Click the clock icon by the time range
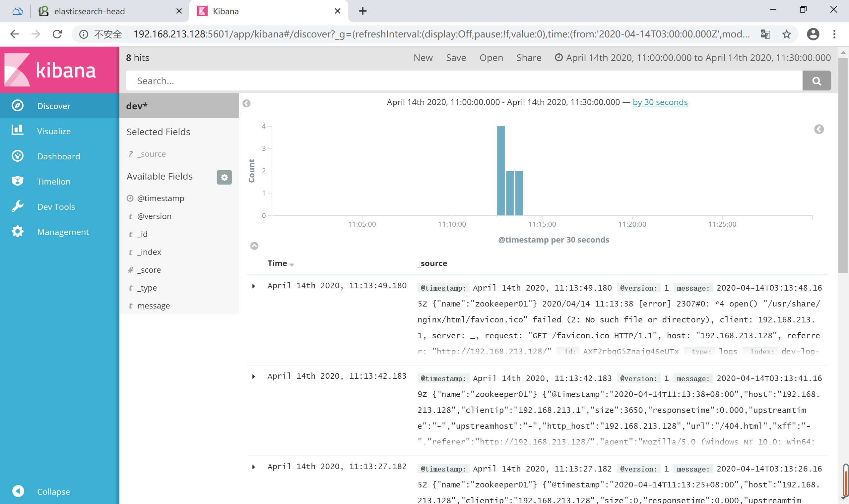This screenshot has width=849, height=504. [559, 57]
